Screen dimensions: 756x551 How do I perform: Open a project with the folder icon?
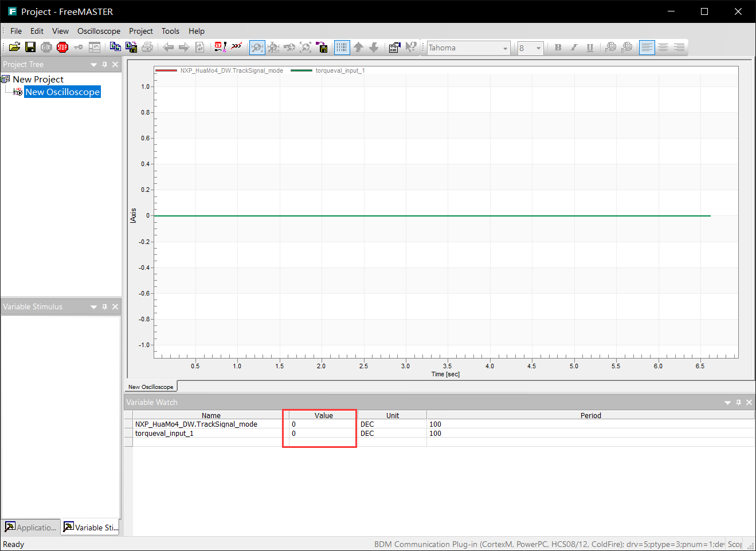click(x=14, y=48)
